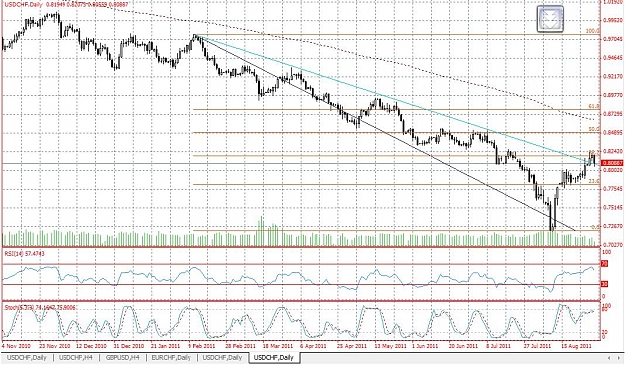Click the 8 Jul 2011 date label
Image resolution: width=625 pixels, height=365 pixels.
(x=499, y=346)
